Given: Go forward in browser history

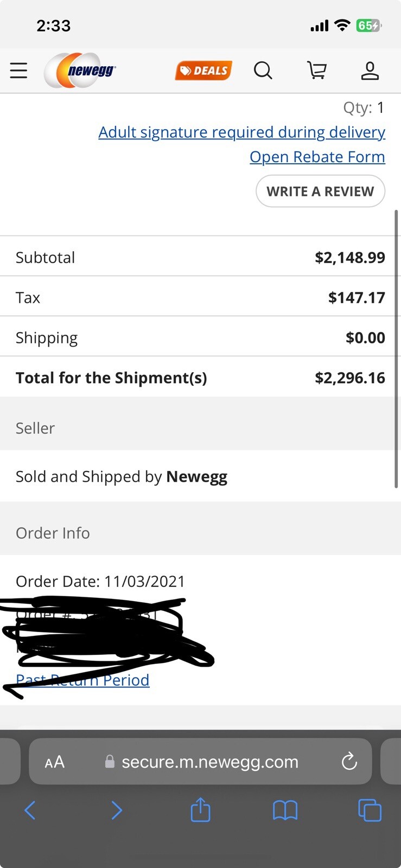Looking at the screenshot, I should pos(116,810).
